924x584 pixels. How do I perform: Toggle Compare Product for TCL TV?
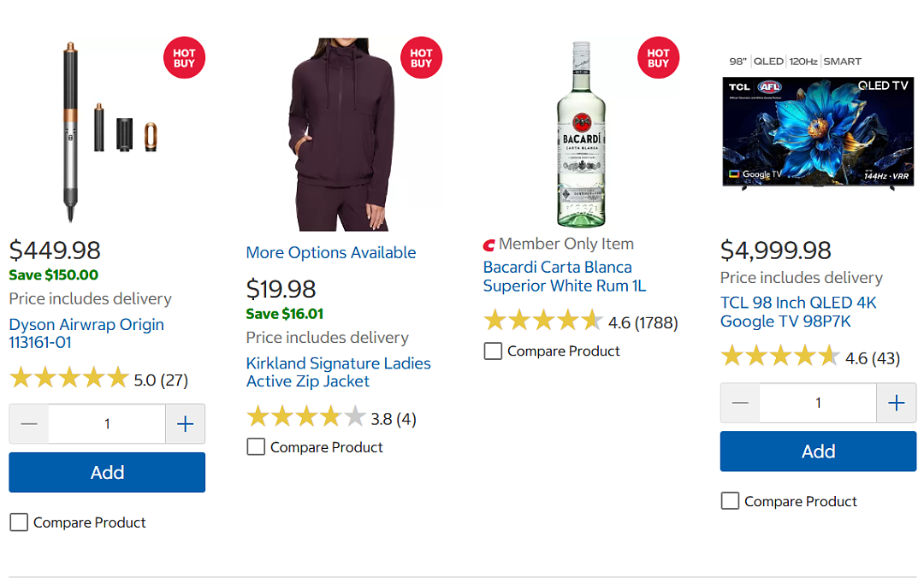point(730,501)
